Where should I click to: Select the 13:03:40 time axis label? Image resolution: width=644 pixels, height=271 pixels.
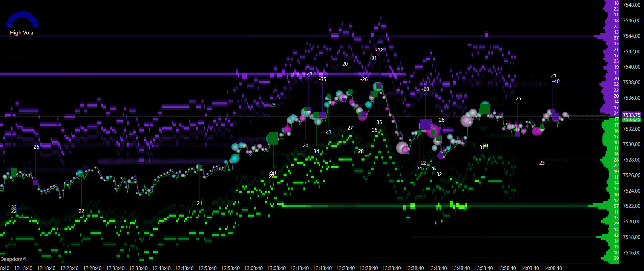point(253,268)
